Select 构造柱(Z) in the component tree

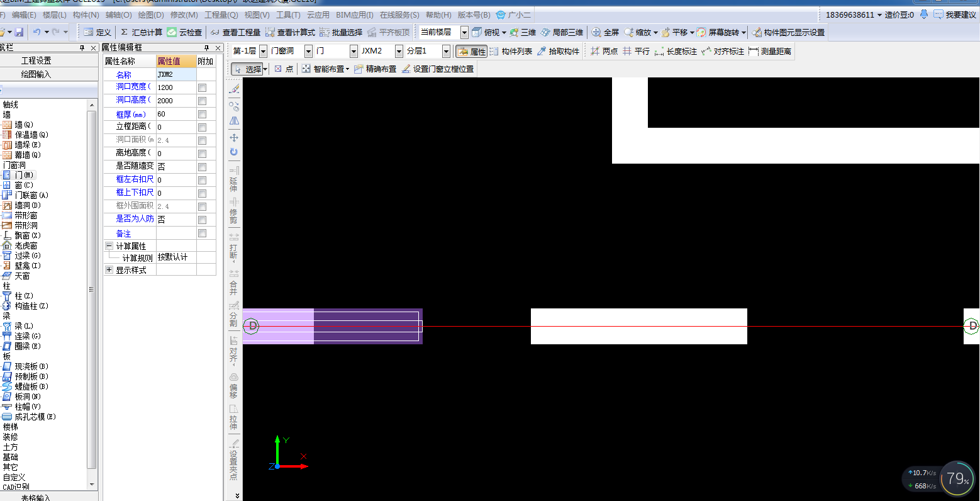(x=25, y=306)
